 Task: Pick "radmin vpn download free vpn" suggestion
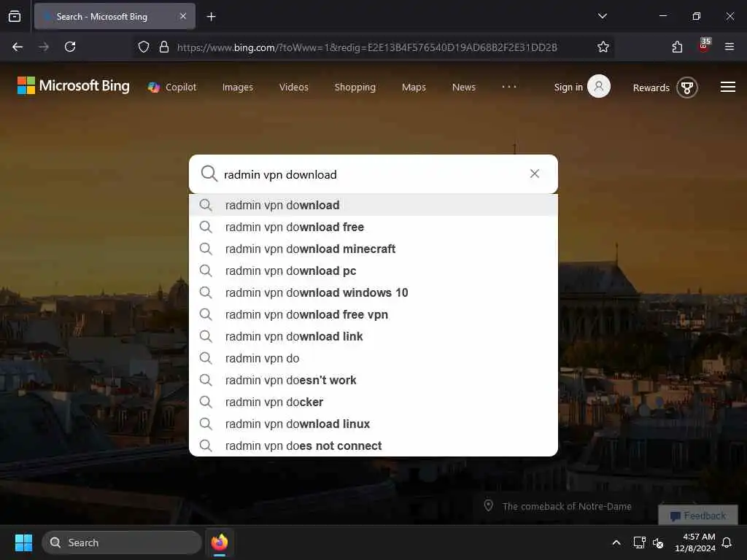[373, 315]
